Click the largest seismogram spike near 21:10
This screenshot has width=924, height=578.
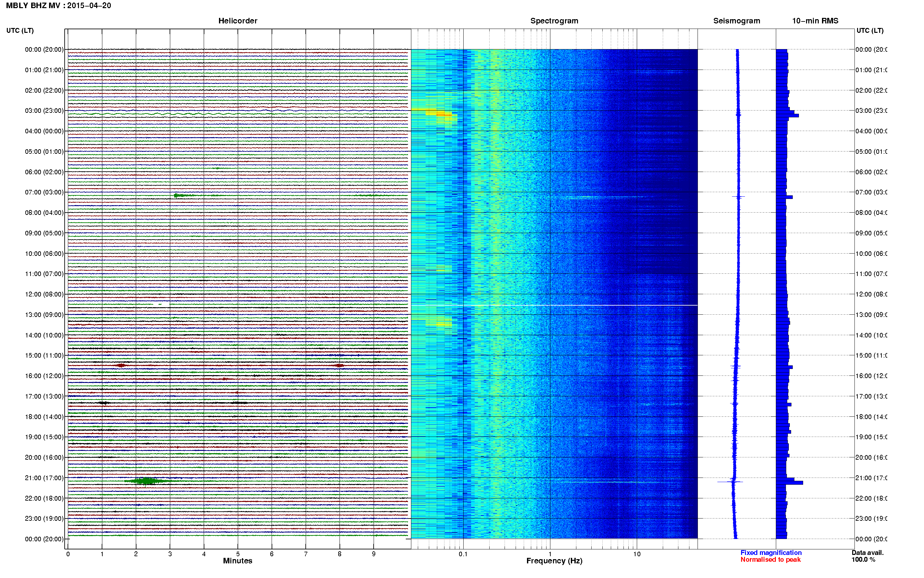730,482
